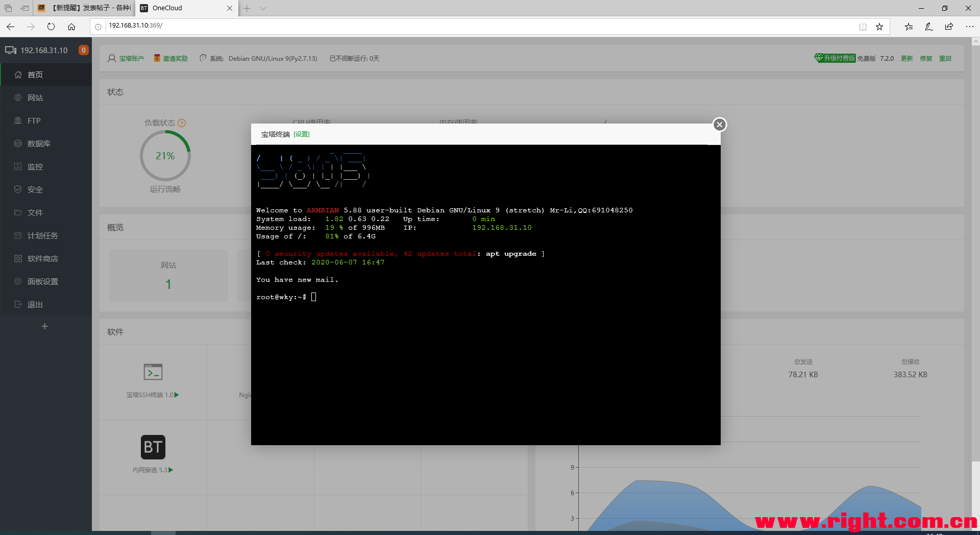Viewport: 980px width, 535px height.
Task: Click the calendar icon beside 计划任务
Action: point(18,235)
